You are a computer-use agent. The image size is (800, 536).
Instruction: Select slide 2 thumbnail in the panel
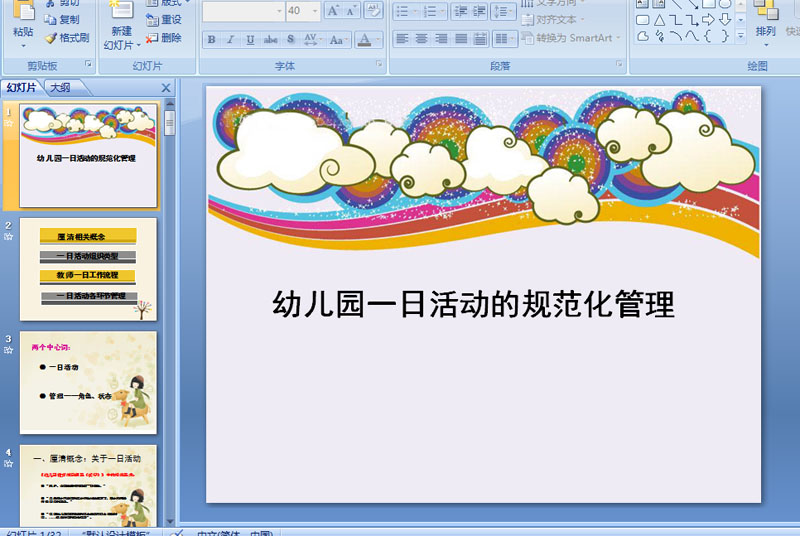pyautogui.click(x=88, y=269)
